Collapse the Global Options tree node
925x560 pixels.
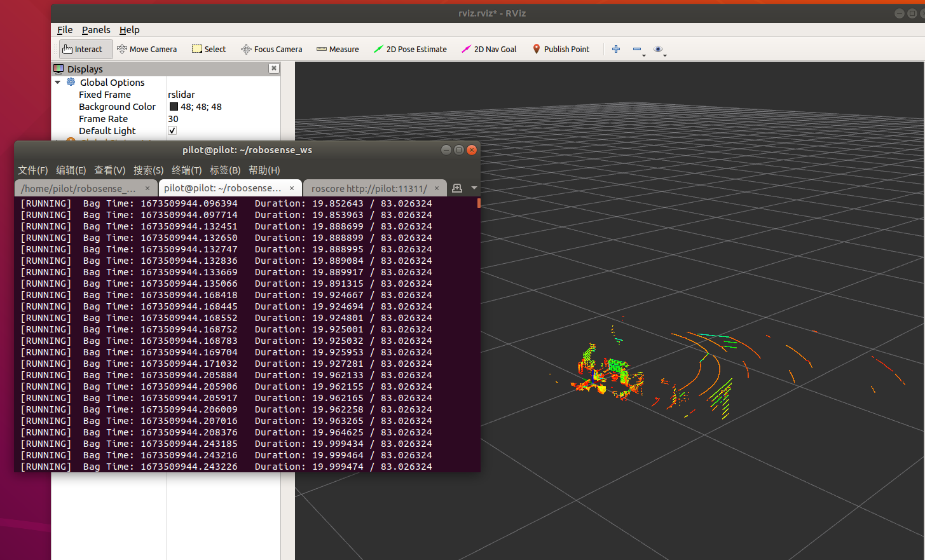(x=58, y=83)
